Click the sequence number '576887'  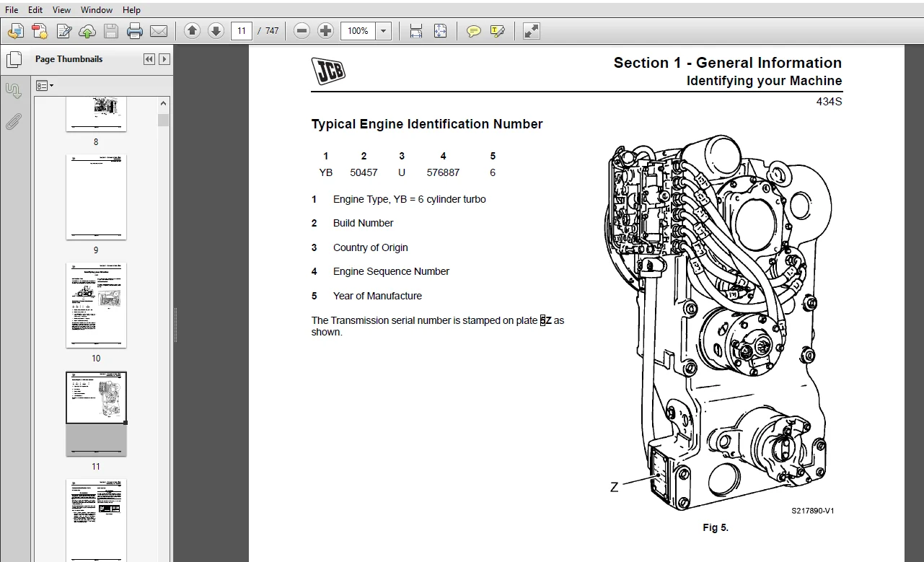click(x=443, y=172)
